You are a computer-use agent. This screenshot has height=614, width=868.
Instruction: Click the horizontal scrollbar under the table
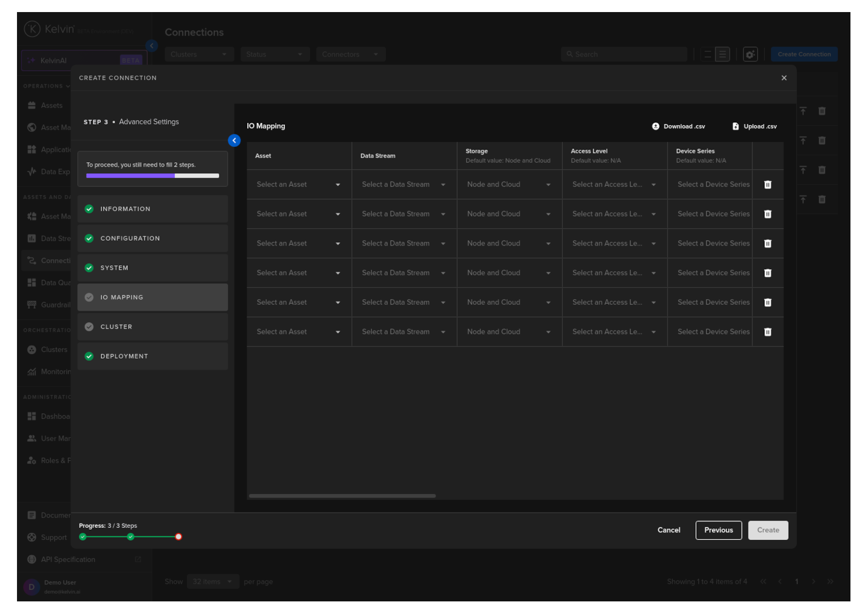[x=342, y=496]
